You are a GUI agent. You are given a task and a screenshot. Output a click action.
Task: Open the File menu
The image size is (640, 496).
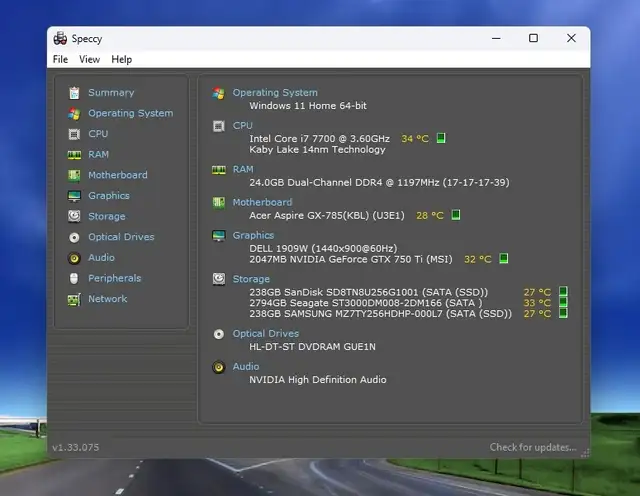point(60,59)
